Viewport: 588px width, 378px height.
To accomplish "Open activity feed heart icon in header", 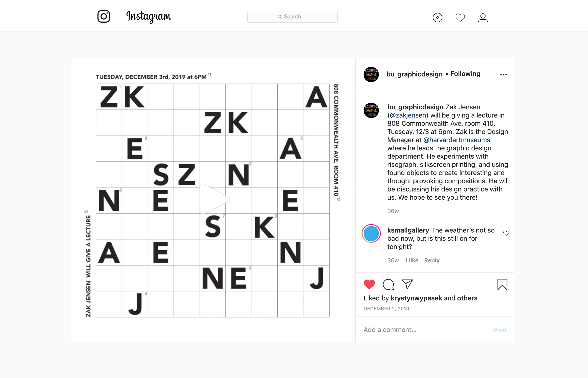I will [x=460, y=18].
